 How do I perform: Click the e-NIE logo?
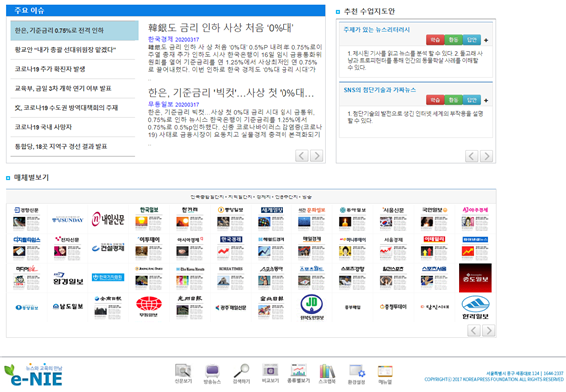(33, 375)
